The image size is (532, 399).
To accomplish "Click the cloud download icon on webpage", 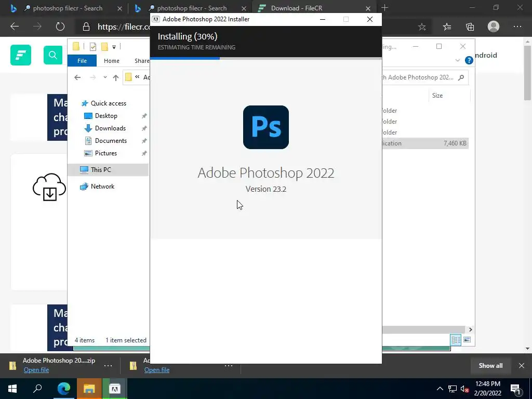I will (49, 187).
